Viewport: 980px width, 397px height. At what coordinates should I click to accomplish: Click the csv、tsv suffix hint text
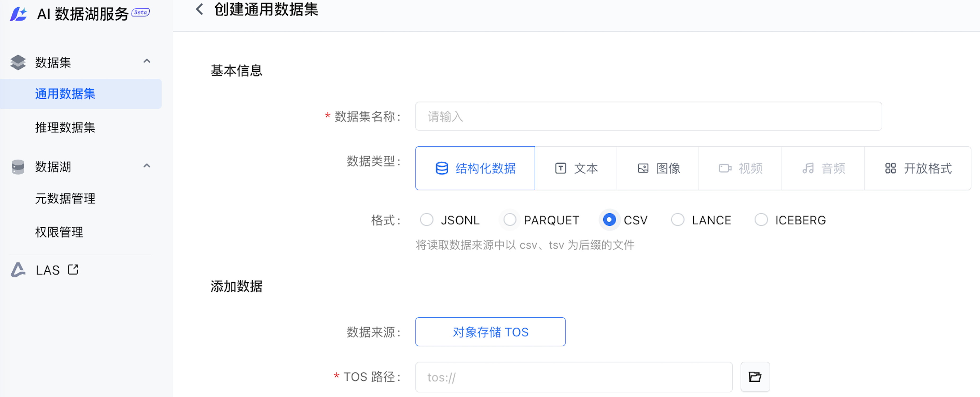coord(525,245)
